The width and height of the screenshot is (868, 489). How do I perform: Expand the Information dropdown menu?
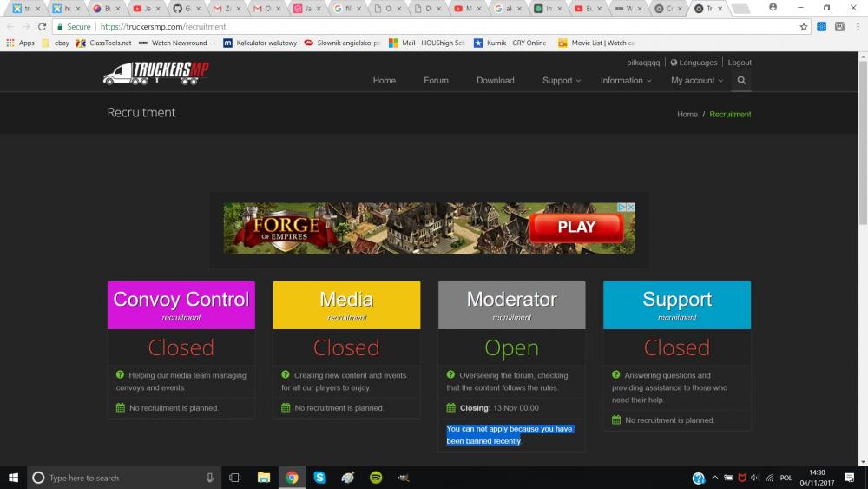(x=626, y=80)
